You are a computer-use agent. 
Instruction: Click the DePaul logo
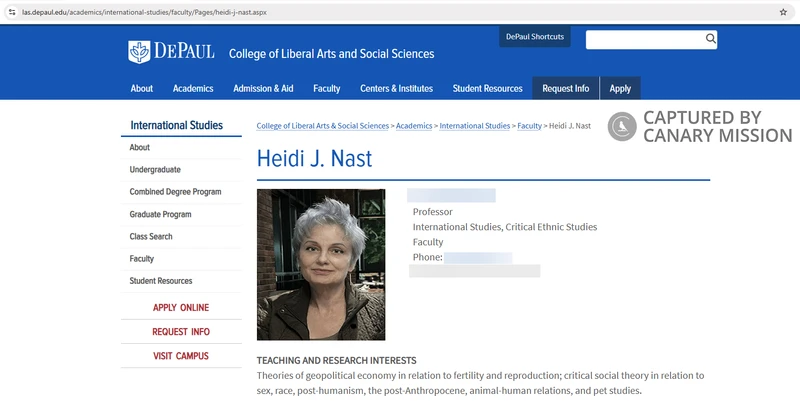171,52
